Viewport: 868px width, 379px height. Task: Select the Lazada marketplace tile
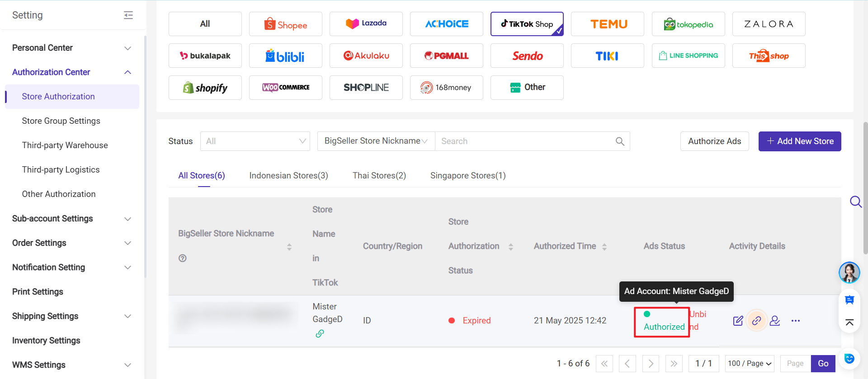click(366, 24)
